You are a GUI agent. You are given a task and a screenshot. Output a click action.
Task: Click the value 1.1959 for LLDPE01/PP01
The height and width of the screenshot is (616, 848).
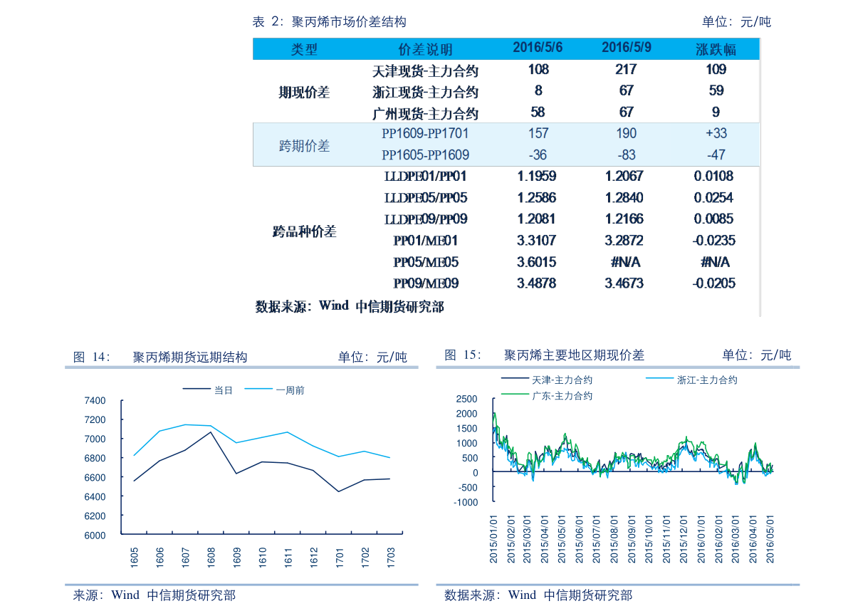tap(536, 176)
